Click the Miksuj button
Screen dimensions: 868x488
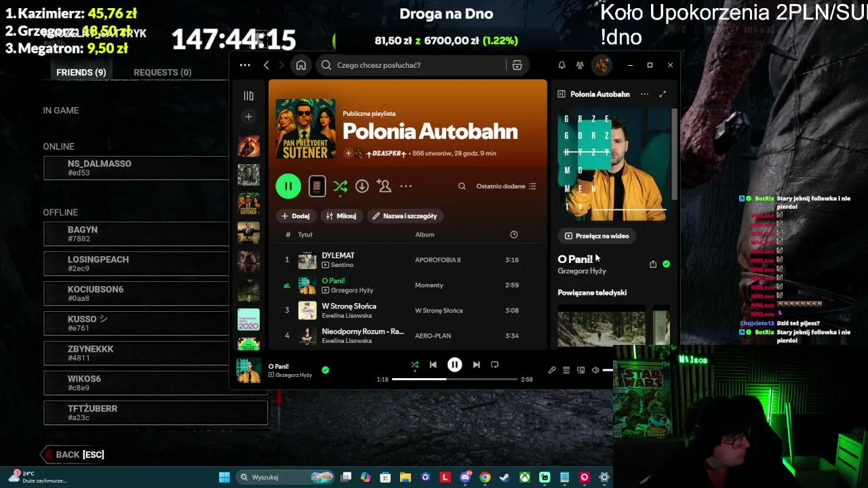341,216
